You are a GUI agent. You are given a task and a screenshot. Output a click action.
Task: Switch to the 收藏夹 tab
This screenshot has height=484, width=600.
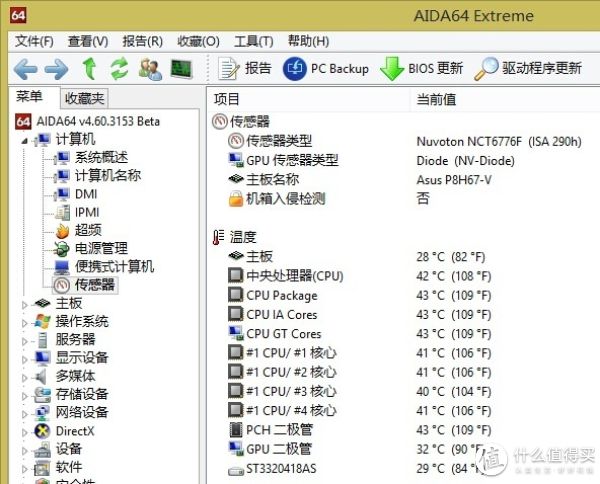[x=84, y=98]
